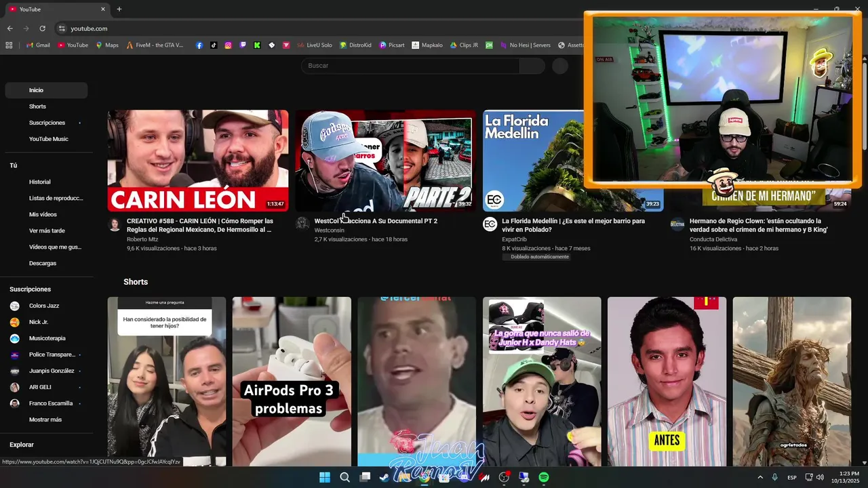Open Steam from the taskbar
The image size is (868, 488).
(x=384, y=477)
